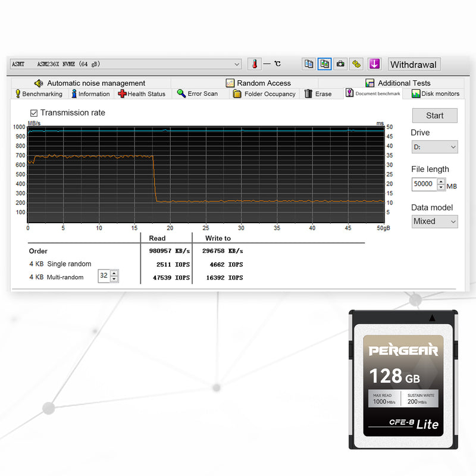Open the Automatic noise management tab
The height and width of the screenshot is (476, 476).
tap(90, 83)
